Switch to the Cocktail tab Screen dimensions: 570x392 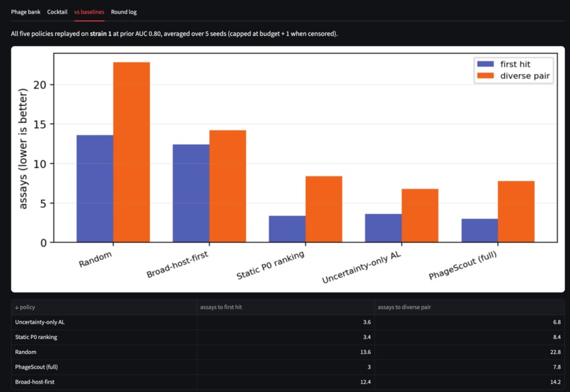point(57,12)
